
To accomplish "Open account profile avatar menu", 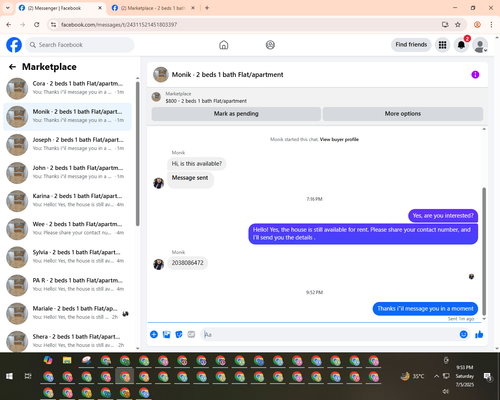I will tap(480, 45).
